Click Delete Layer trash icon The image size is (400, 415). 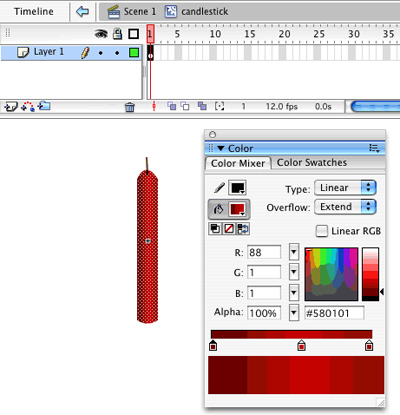coord(130,107)
